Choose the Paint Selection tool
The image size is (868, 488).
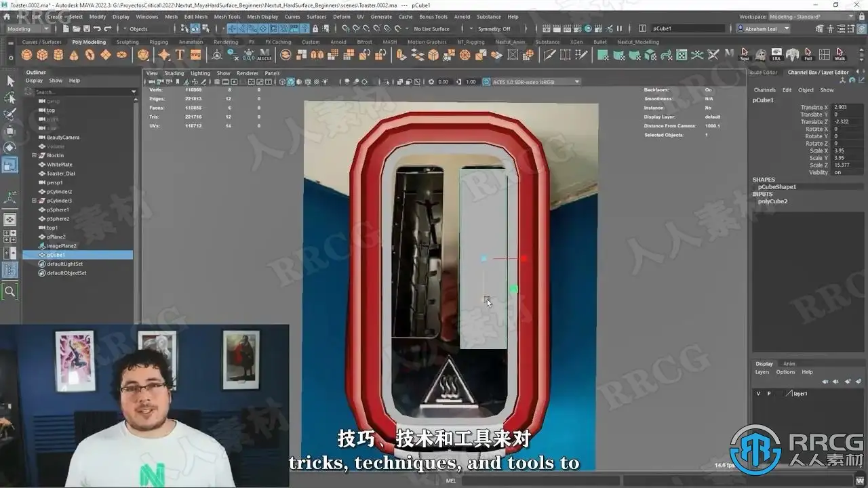click(10, 115)
